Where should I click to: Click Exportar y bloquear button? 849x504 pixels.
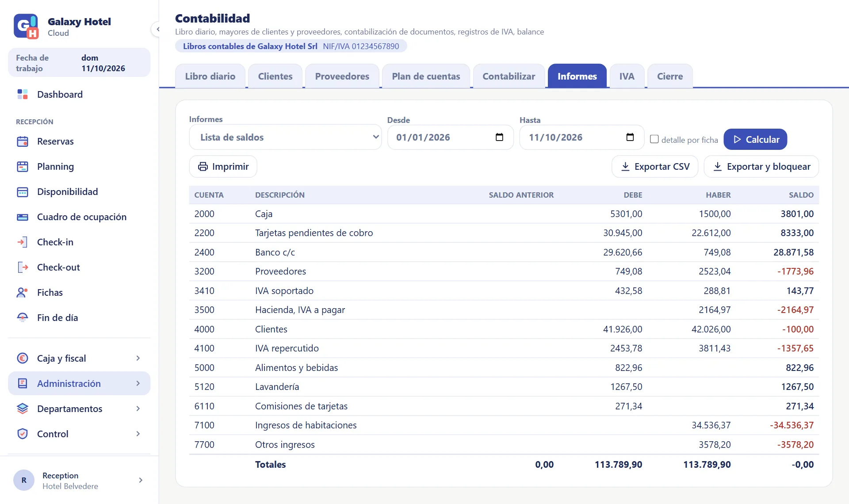[x=761, y=166]
